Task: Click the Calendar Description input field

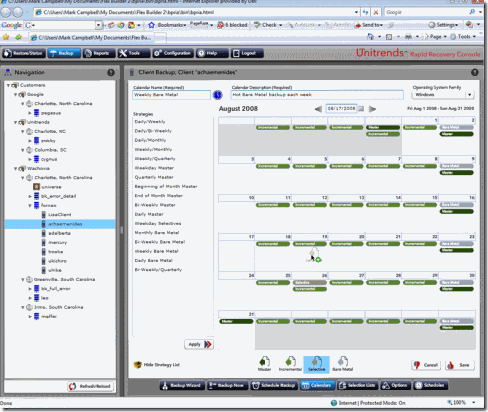Action: (317, 95)
